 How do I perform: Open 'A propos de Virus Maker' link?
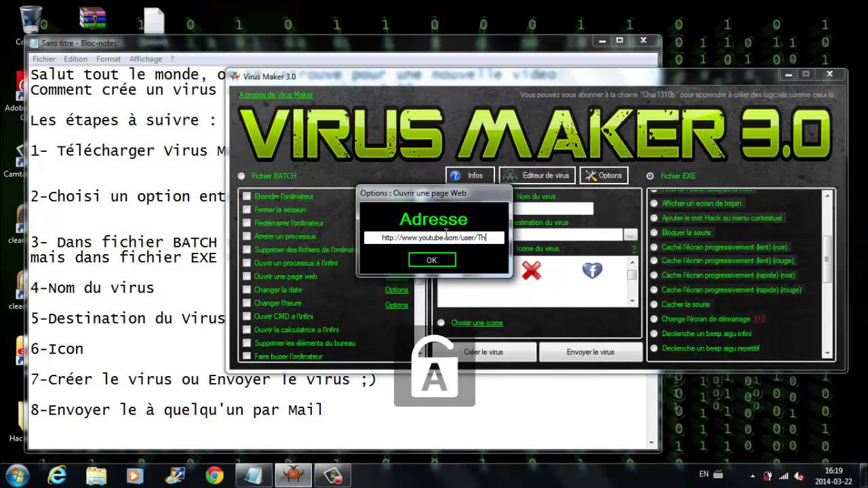(x=276, y=95)
